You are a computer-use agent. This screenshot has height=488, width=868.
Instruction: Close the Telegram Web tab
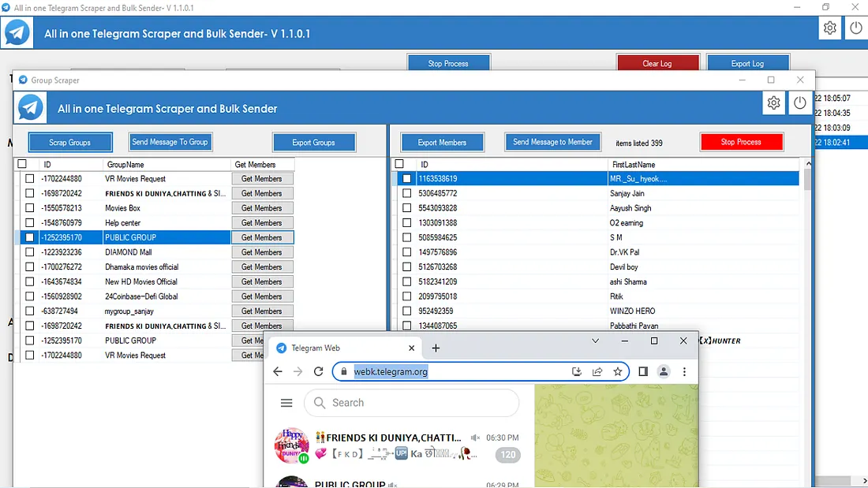click(411, 348)
